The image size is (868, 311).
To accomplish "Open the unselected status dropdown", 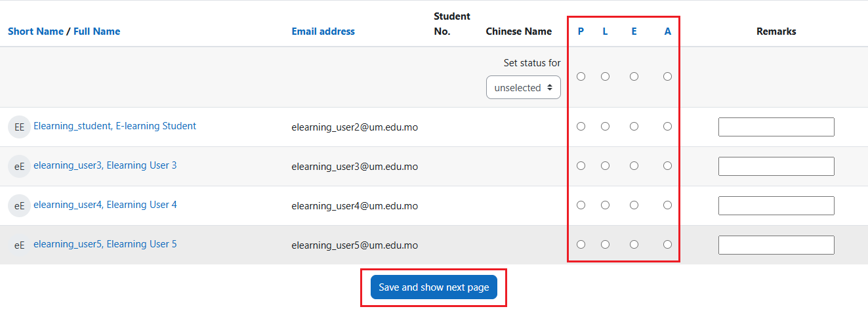I will pyautogui.click(x=524, y=87).
